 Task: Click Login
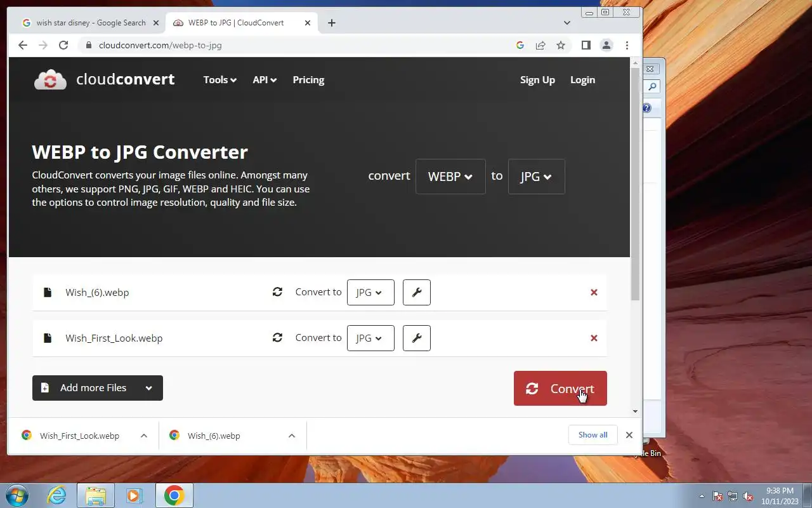tap(582, 80)
